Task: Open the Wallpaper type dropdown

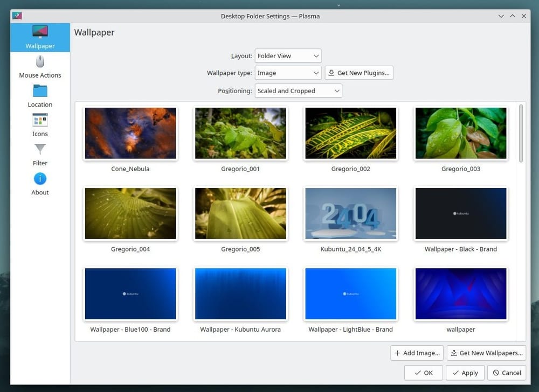Action: click(x=288, y=73)
